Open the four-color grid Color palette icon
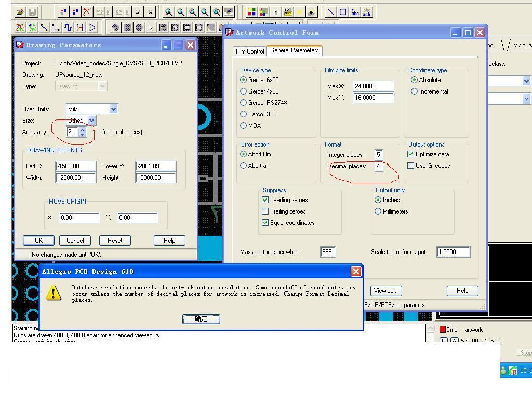This screenshot has height=399, width=532. point(252,12)
